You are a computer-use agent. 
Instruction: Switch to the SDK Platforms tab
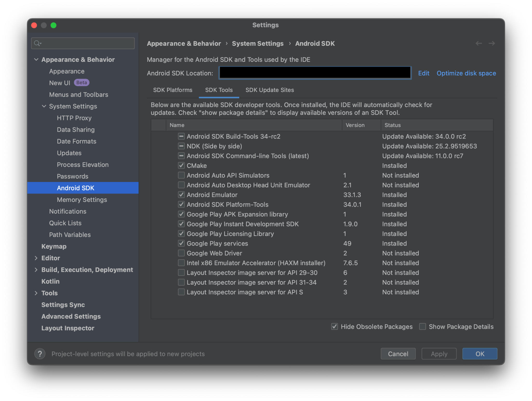tap(172, 90)
